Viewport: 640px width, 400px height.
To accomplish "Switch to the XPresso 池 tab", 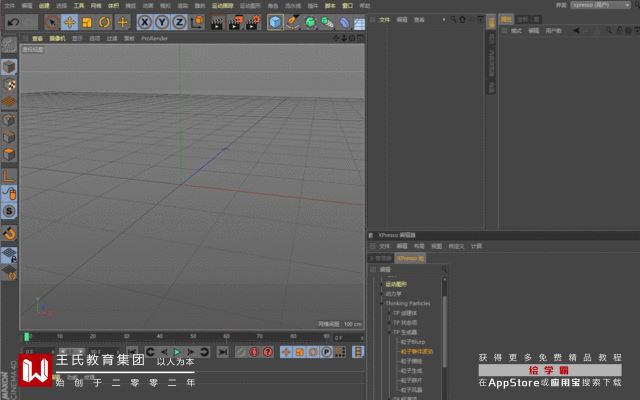I will tap(410, 258).
